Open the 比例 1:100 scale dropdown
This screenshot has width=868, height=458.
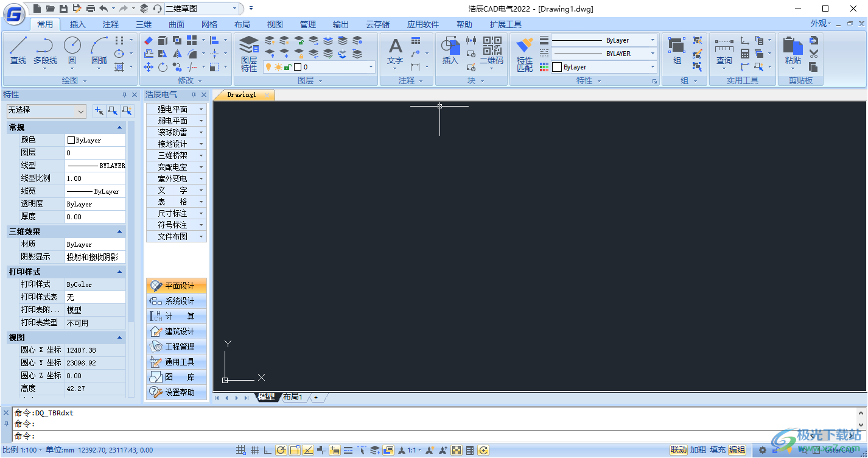point(22,450)
